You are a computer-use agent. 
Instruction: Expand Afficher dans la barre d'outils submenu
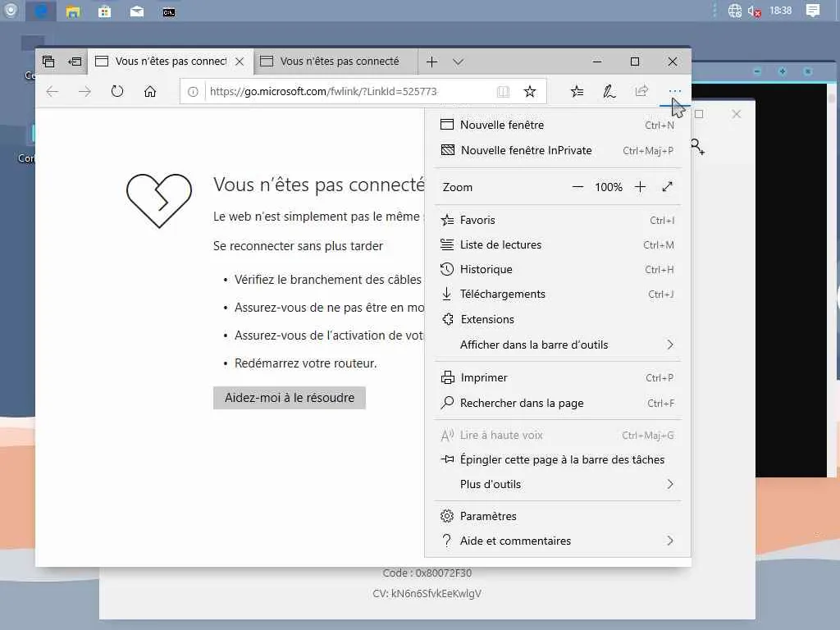(557, 345)
